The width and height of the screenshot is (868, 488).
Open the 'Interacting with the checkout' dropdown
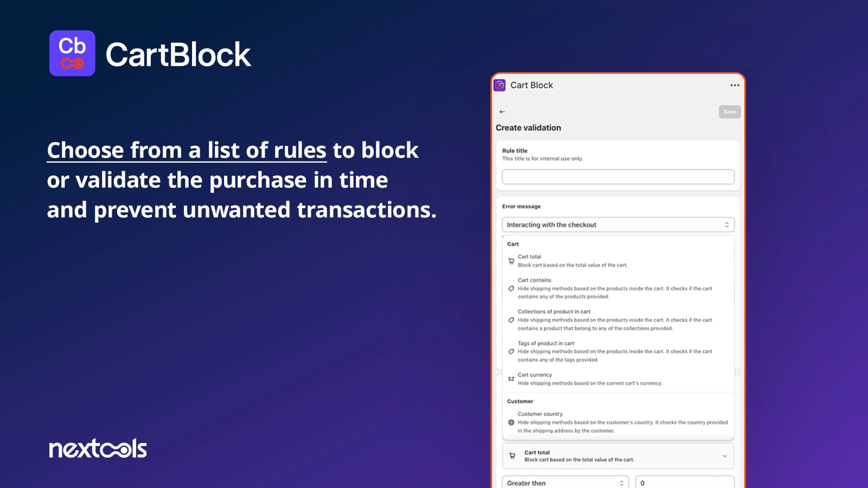[618, 224]
